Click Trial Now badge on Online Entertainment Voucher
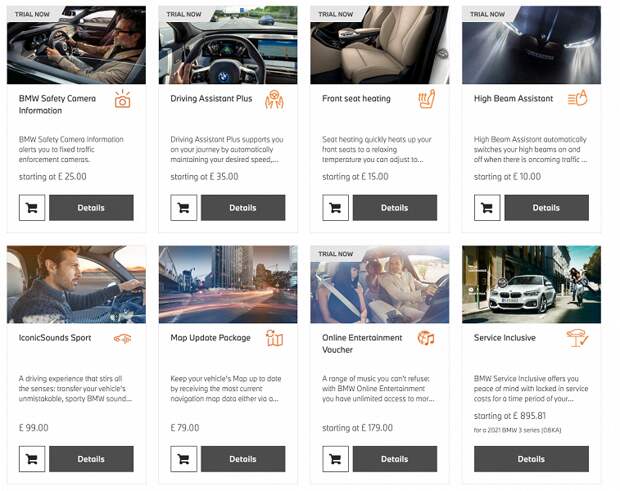Image resolution: width=620 pixels, height=491 pixels. (x=335, y=254)
